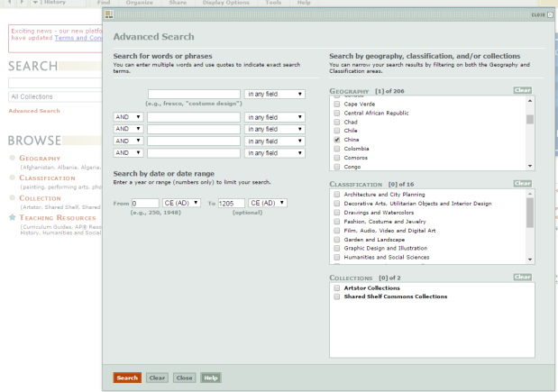558x392 pixels.
Task: Uncheck the China geography checkbox
Action: coord(336,141)
